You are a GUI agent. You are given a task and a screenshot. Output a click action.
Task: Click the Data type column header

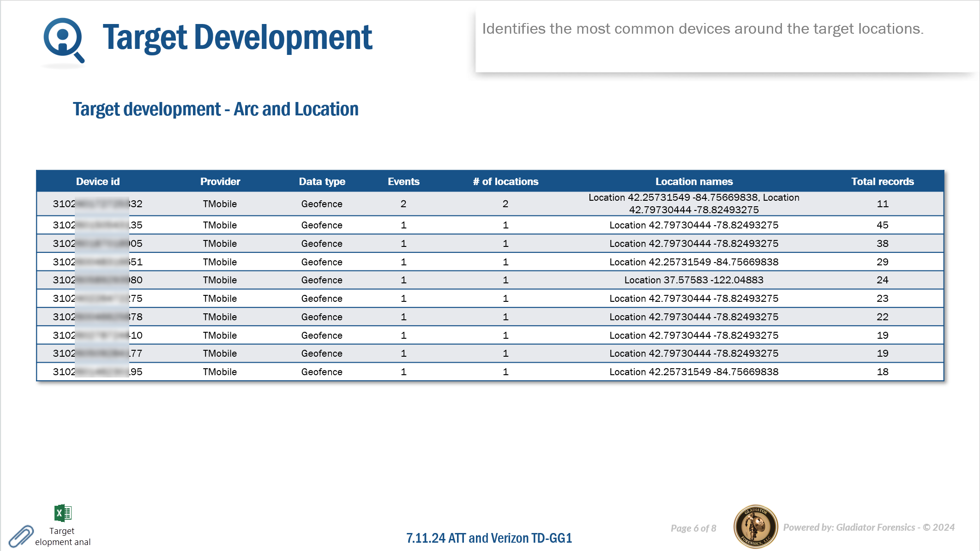tap(322, 181)
